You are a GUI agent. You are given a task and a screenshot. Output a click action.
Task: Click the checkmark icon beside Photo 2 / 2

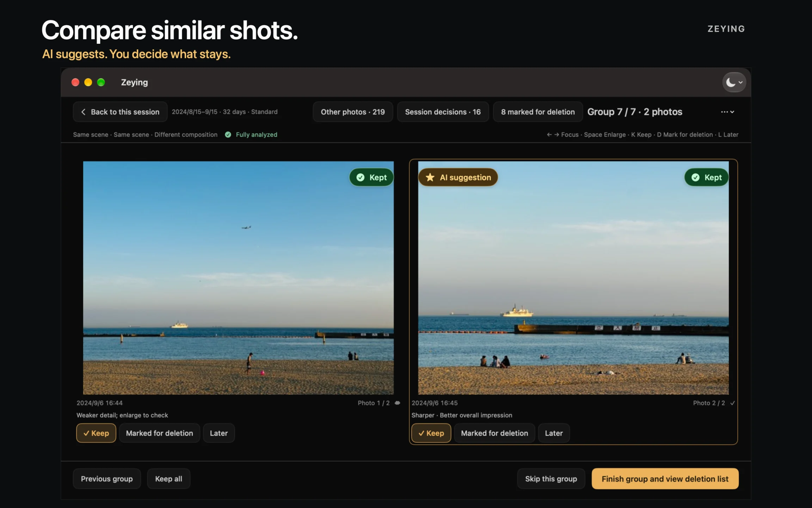click(x=732, y=403)
